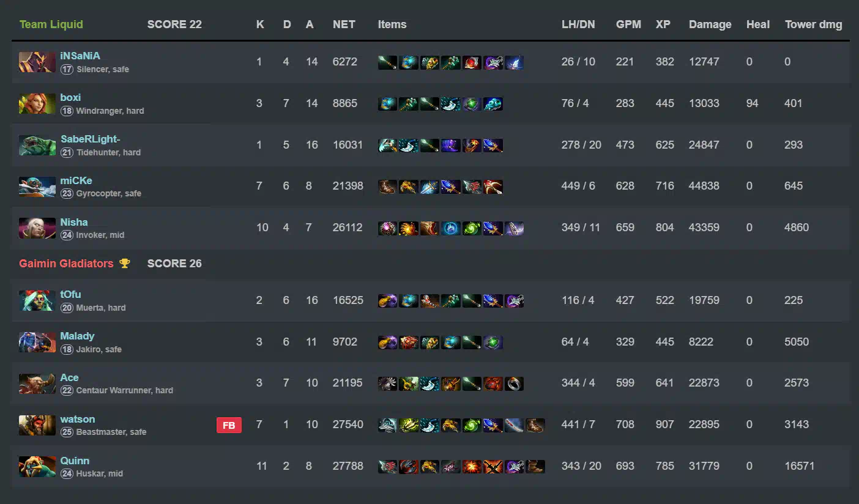Open Malady's player name link
Screen dimensions: 859x504
pos(77,336)
